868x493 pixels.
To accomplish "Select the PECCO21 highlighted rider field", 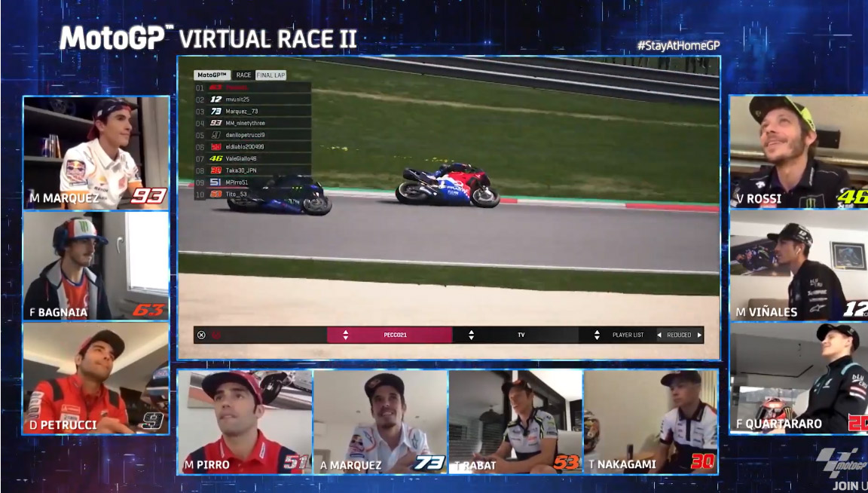I will pyautogui.click(x=390, y=335).
